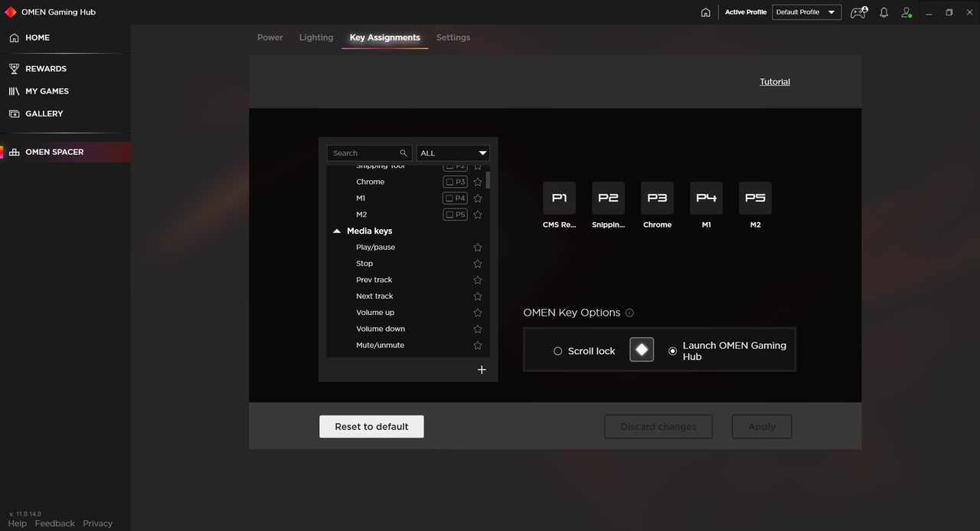Click the assignment list scrollbar thumb
This screenshot has width=980, height=531.
tap(488, 179)
